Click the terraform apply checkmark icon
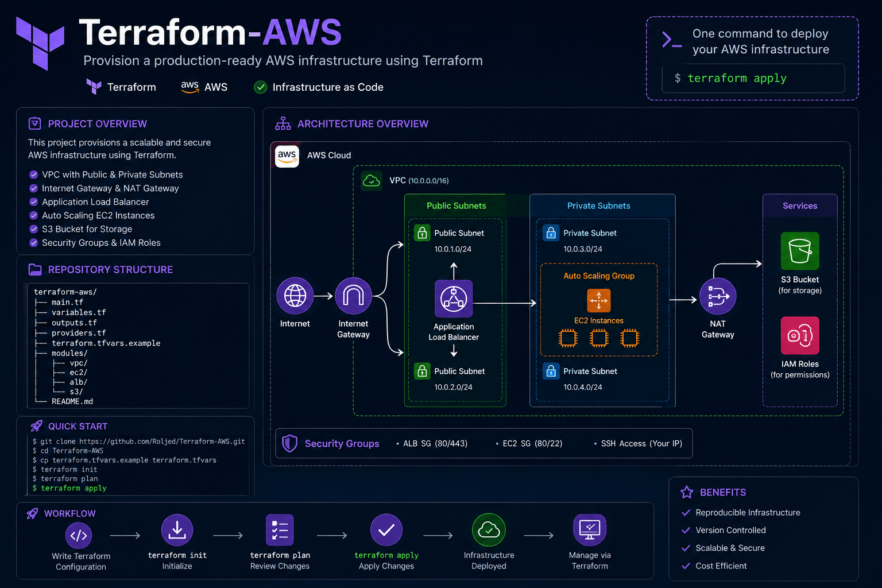Viewport: 882px width, 588px height. 386,530
